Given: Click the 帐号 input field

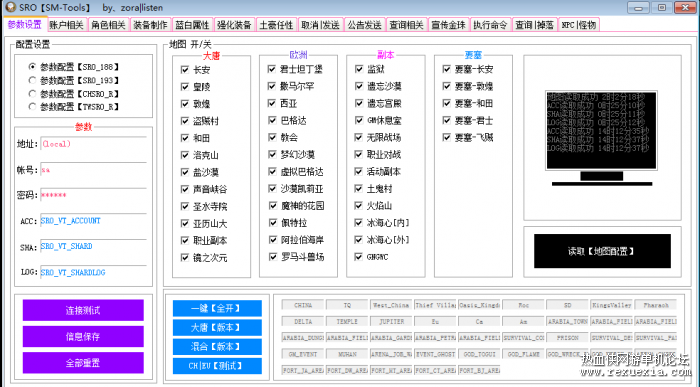Looking at the screenshot, I should [x=93, y=170].
